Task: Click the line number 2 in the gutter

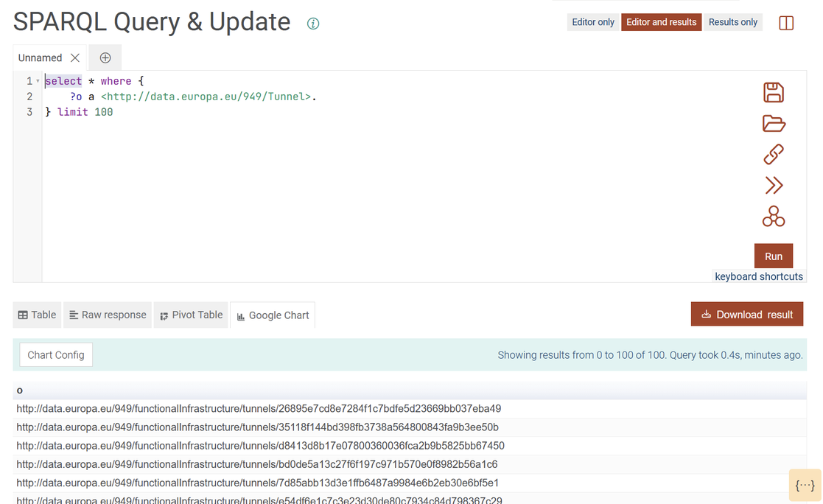Action: (x=29, y=97)
